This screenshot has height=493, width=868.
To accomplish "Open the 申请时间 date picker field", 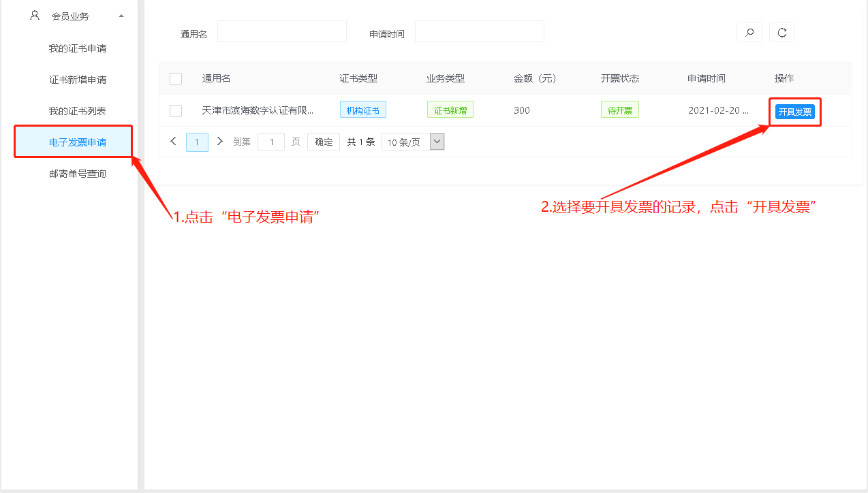I will pyautogui.click(x=479, y=32).
